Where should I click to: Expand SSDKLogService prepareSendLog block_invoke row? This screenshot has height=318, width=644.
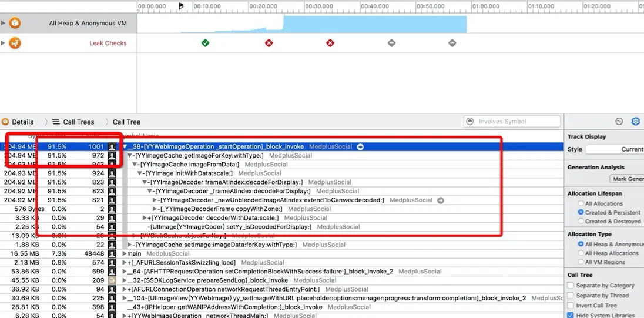[x=125, y=280]
